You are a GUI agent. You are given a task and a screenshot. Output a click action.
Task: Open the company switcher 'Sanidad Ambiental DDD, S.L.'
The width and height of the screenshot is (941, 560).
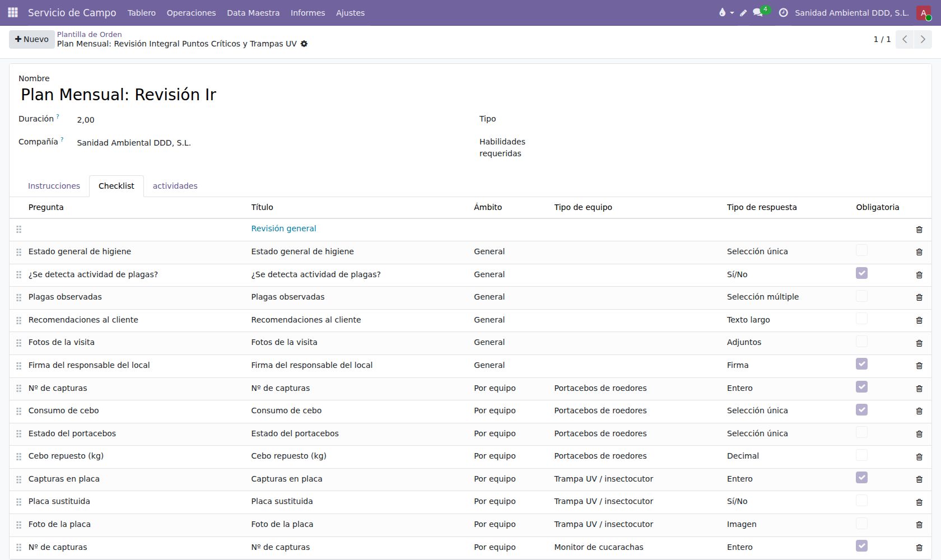tap(851, 12)
